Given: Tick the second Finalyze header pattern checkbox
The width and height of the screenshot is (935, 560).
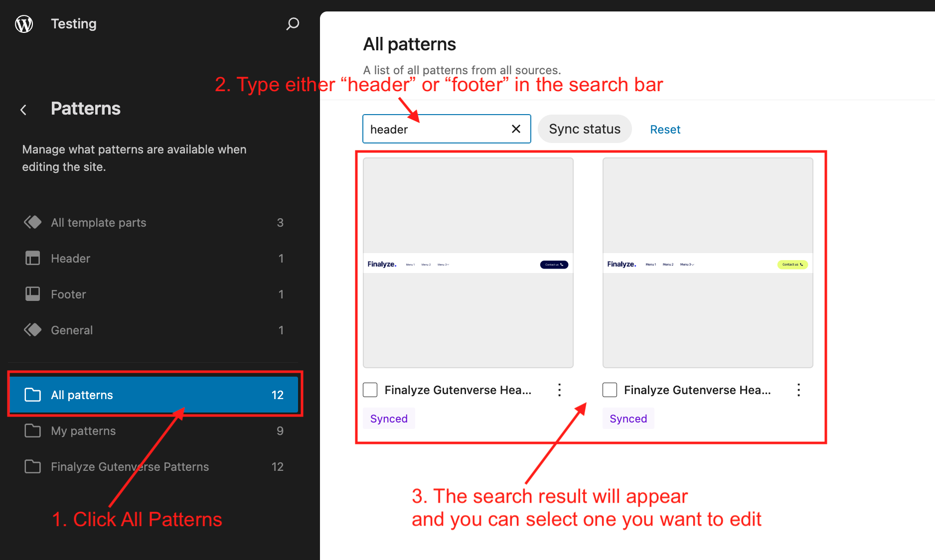Looking at the screenshot, I should click(x=610, y=390).
